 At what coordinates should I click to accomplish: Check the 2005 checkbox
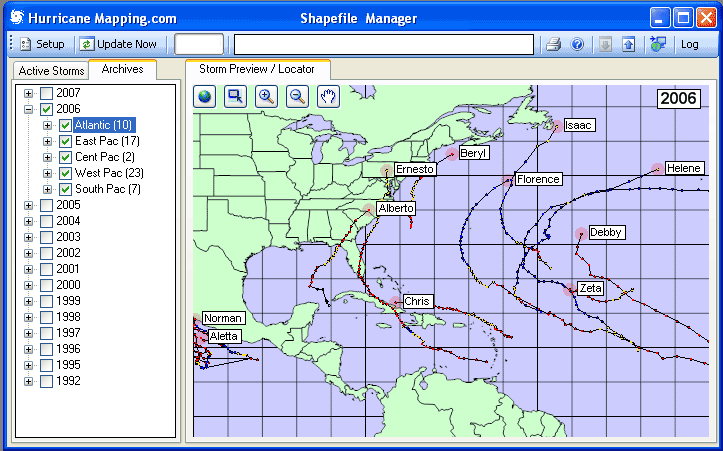46,205
